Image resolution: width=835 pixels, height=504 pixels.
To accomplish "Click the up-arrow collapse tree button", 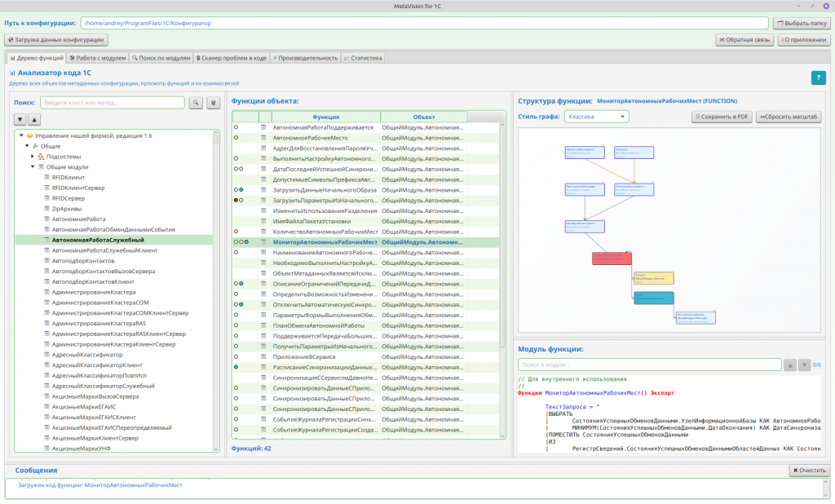I will tap(34, 119).
